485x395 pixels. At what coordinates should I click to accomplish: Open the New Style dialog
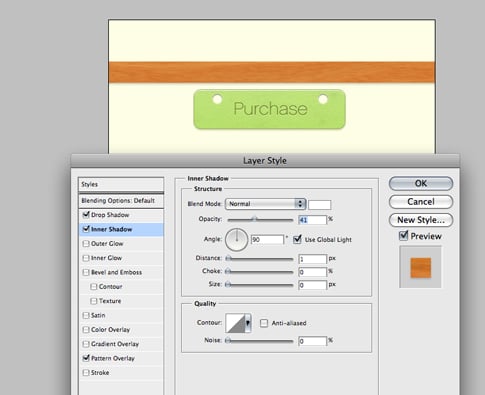pyautogui.click(x=421, y=220)
